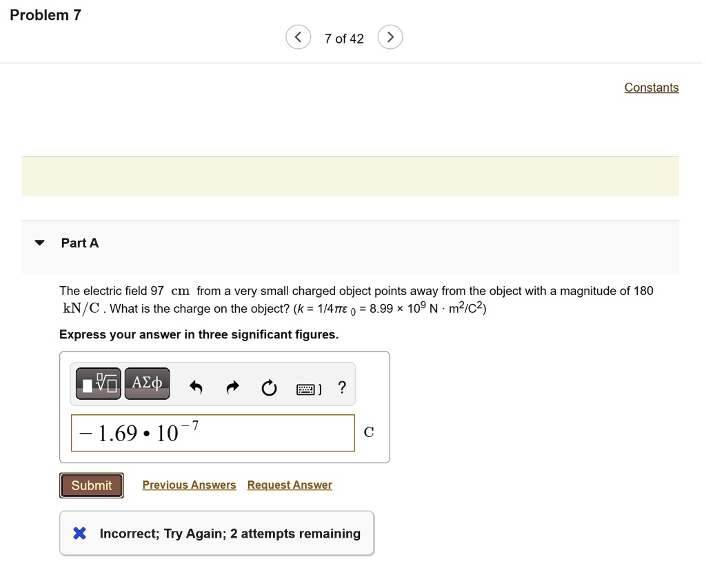Image resolution: width=706 pixels, height=588 pixels.
Task: Open the Greek symbols ΑΣφ palette
Action: 147,383
